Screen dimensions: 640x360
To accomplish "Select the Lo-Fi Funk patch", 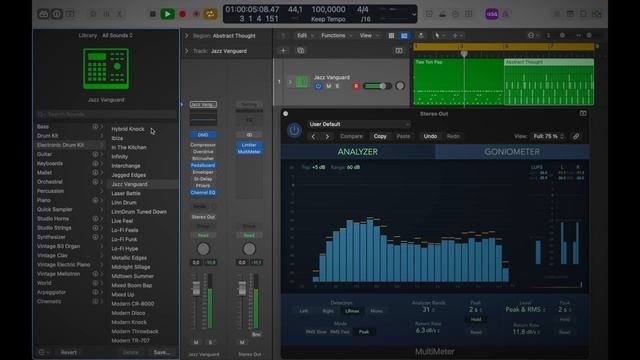I will 124,239.
